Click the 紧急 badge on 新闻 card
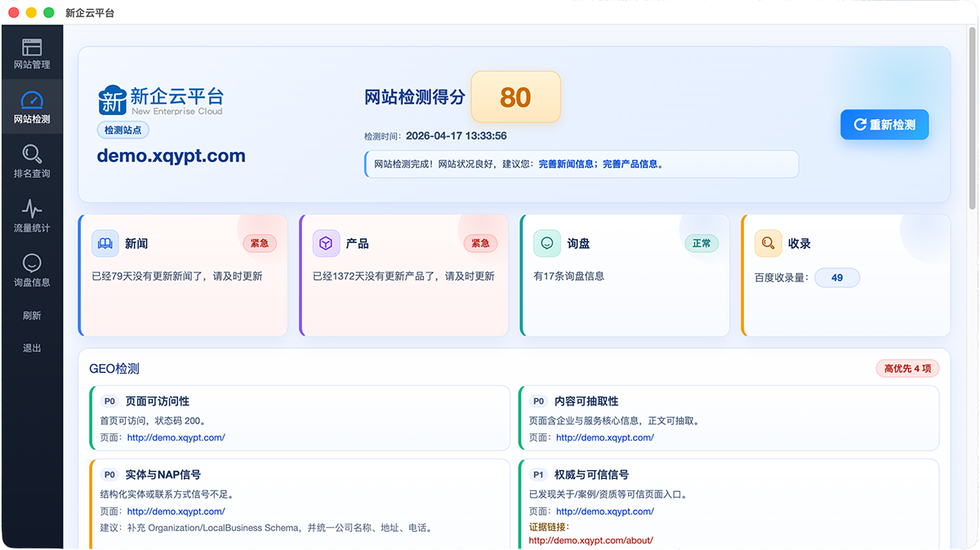 (260, 243)
